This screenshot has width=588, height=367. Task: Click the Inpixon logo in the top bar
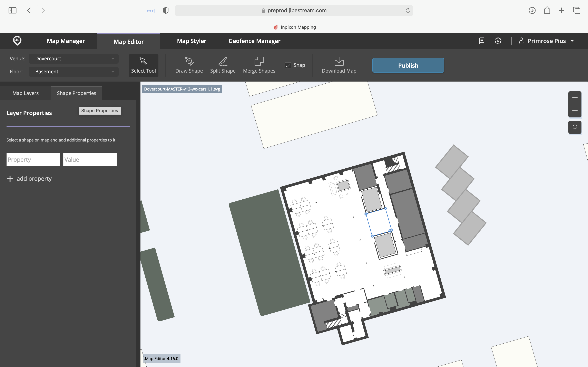tap(17, 41)
